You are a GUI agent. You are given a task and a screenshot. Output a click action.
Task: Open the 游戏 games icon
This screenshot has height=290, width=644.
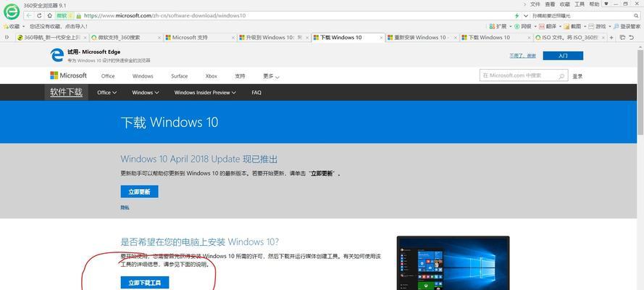(591, 26)
